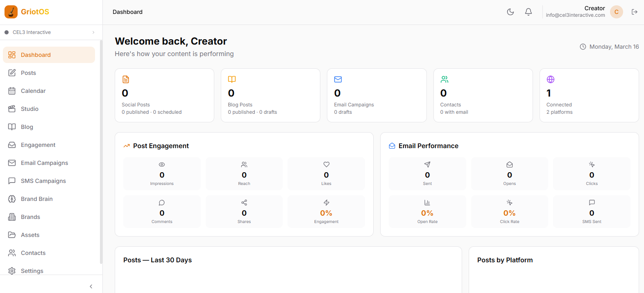
Task: Click the GriotOS logo icon
Action: (x=11, y=12)
